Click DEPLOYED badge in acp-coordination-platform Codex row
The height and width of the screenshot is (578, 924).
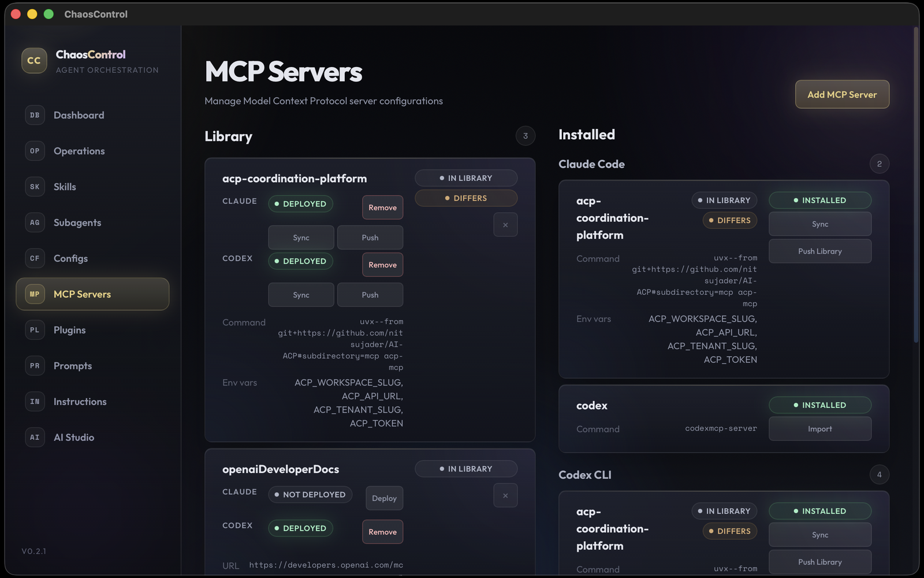pyautogui.click(x=300, y=261)
